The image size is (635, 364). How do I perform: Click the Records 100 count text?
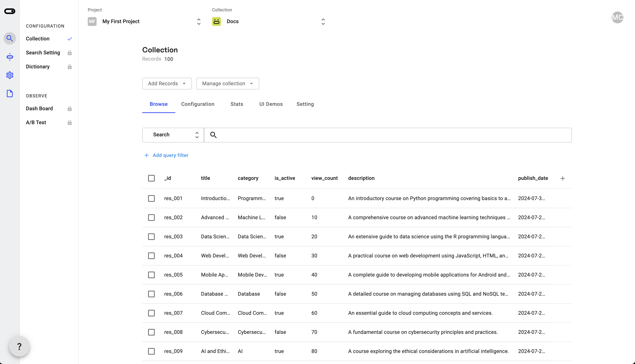point(158,59)
